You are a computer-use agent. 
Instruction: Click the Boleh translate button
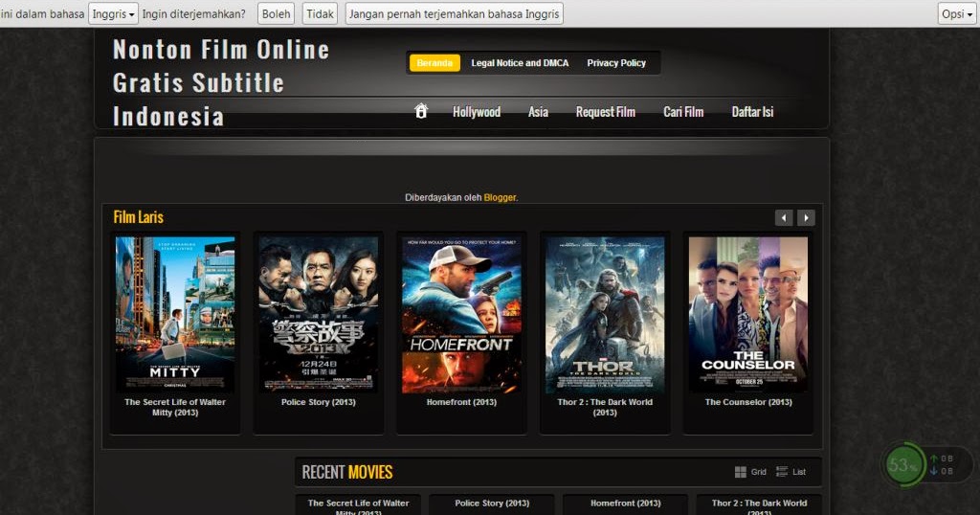pos(276,13)
